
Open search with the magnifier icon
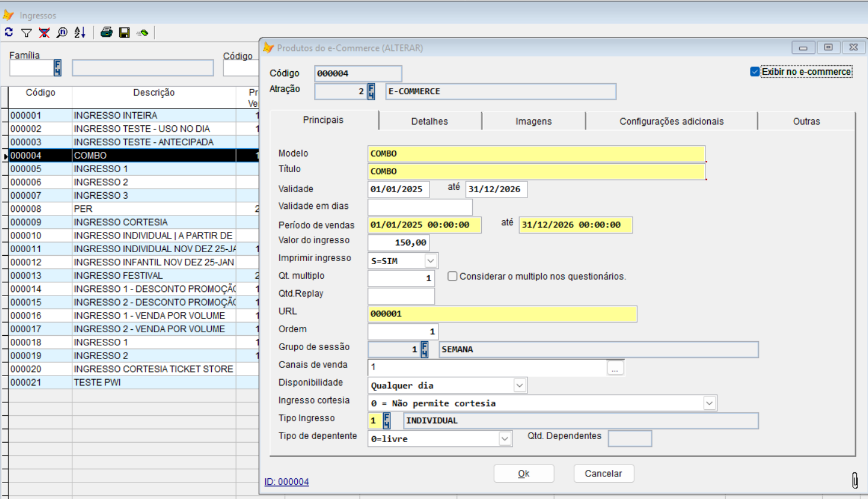pos(62,33)
